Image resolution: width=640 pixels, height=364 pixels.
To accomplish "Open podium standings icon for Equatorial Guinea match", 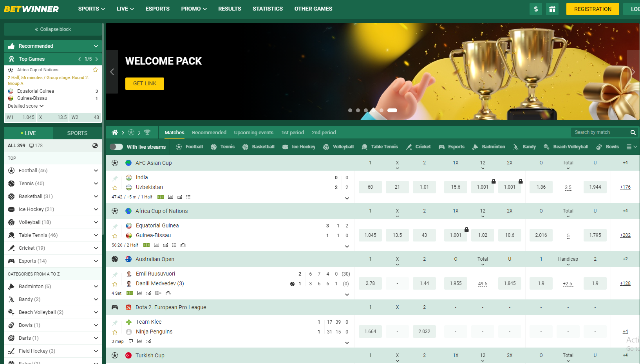I will tap(183, 245).
